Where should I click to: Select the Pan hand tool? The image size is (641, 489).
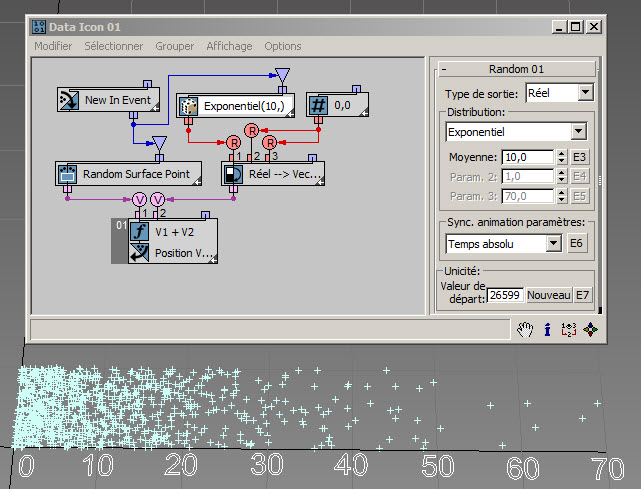click(525, 329)
